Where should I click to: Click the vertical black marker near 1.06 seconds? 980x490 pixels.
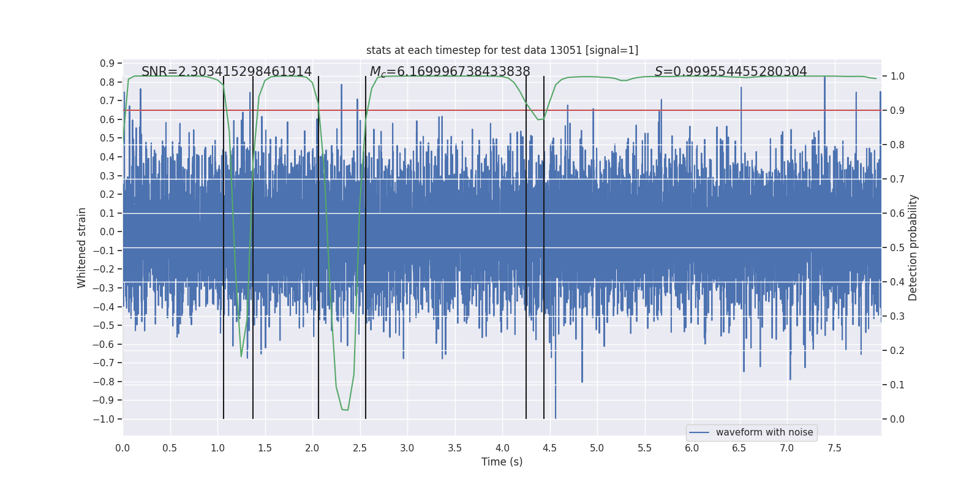point(224,247)
